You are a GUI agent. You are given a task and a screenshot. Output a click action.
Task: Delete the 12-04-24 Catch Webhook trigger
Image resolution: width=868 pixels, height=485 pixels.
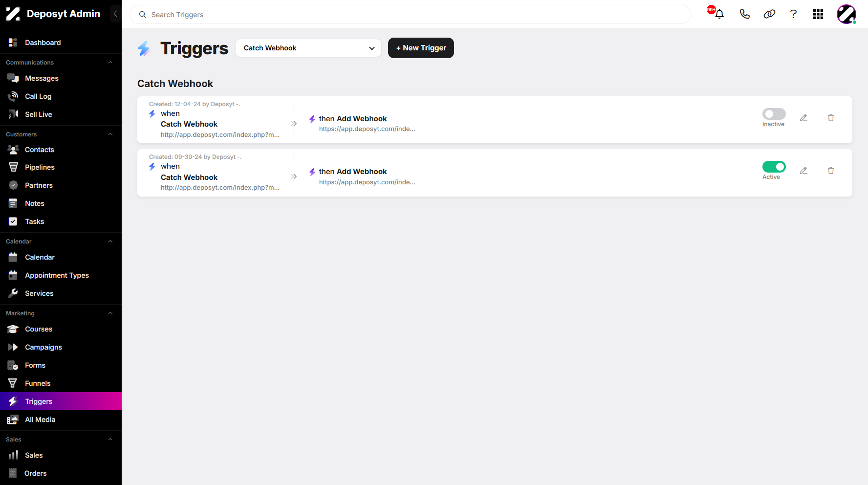pyautogui.click(x=831, y=118)
